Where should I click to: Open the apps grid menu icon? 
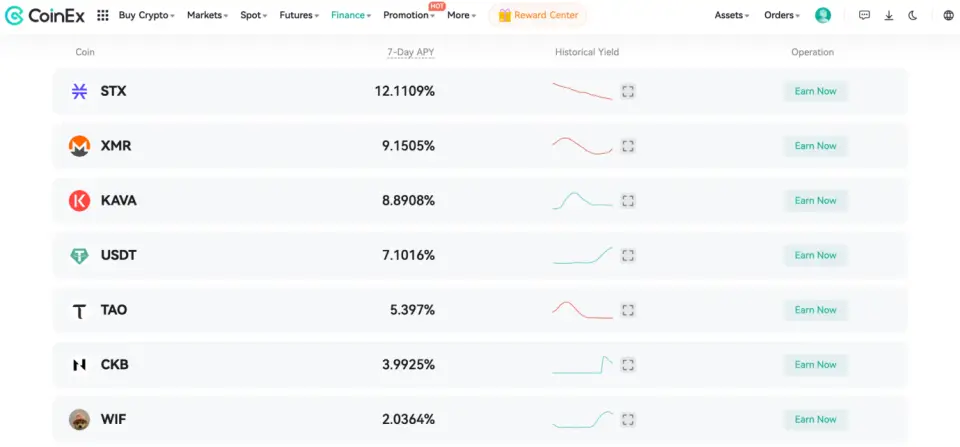pyautogui.click(x=103, y=15)
